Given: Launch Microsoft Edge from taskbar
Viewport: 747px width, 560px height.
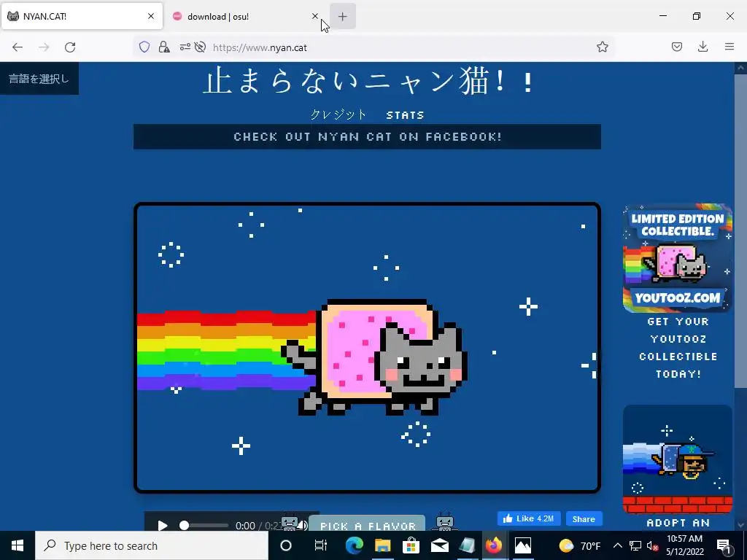Looking at the screenshot, I should click(x=354, y=545).
